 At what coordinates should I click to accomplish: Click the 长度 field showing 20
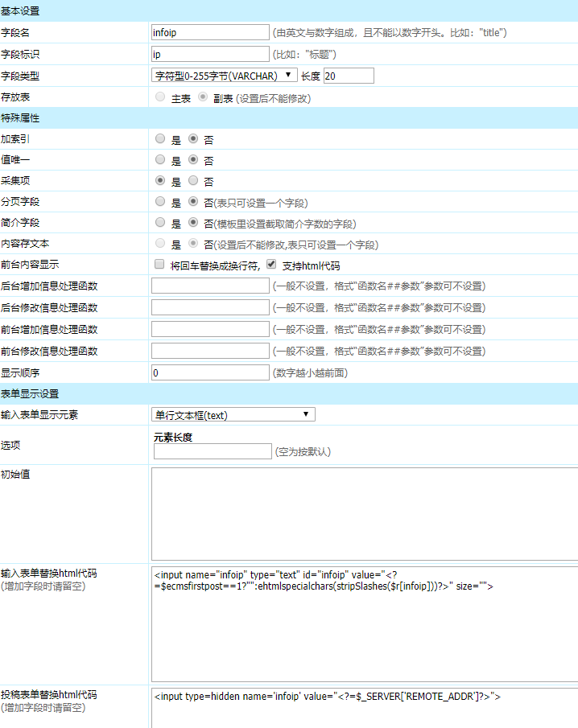point(349,76)
